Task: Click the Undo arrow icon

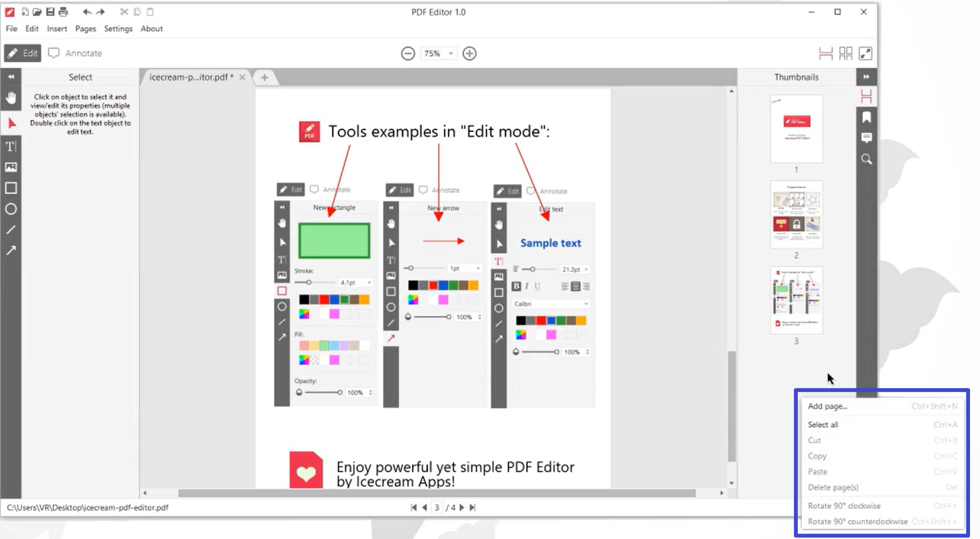Action: 87,12
